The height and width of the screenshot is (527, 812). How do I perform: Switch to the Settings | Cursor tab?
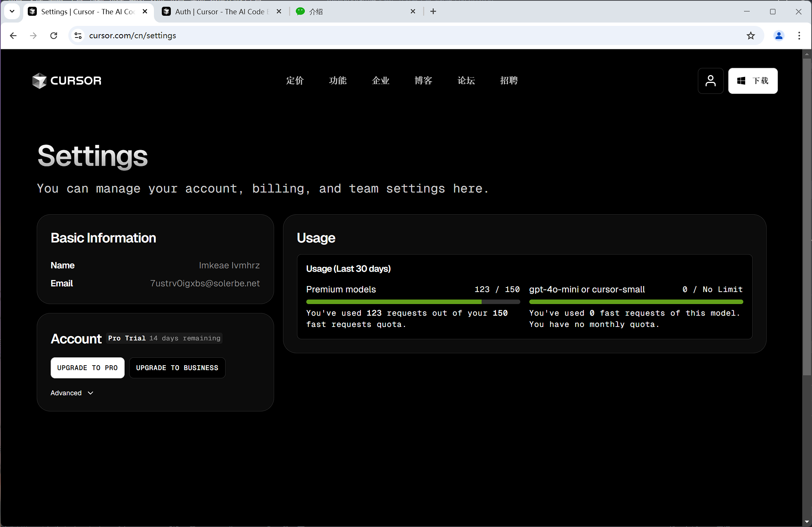[x=88, y=12]
